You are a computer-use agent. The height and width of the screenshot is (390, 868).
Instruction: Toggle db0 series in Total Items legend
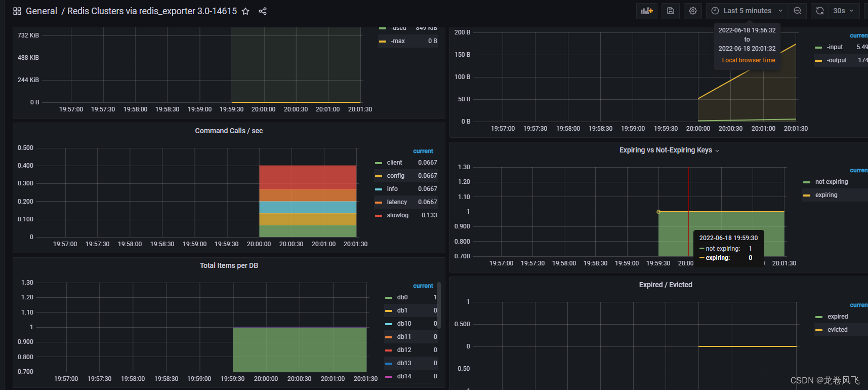tap(402, 297)
